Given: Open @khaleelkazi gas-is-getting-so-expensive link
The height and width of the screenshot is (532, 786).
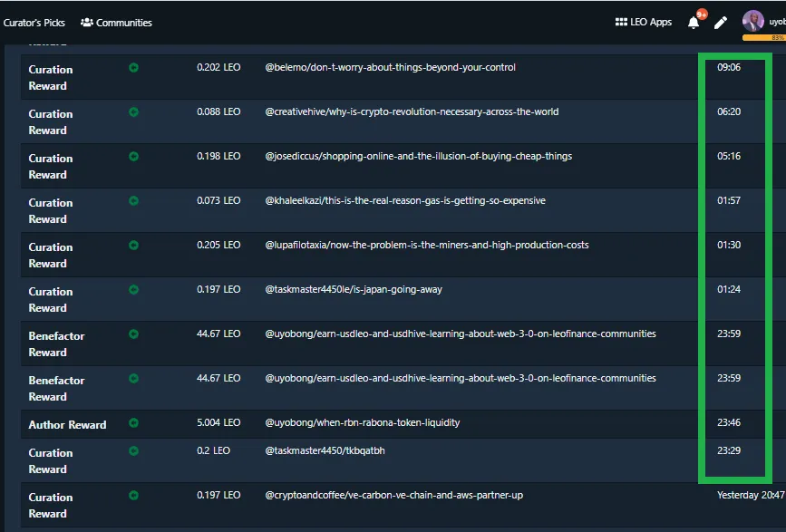Looking at the screenshot, I should coord(405,200).
